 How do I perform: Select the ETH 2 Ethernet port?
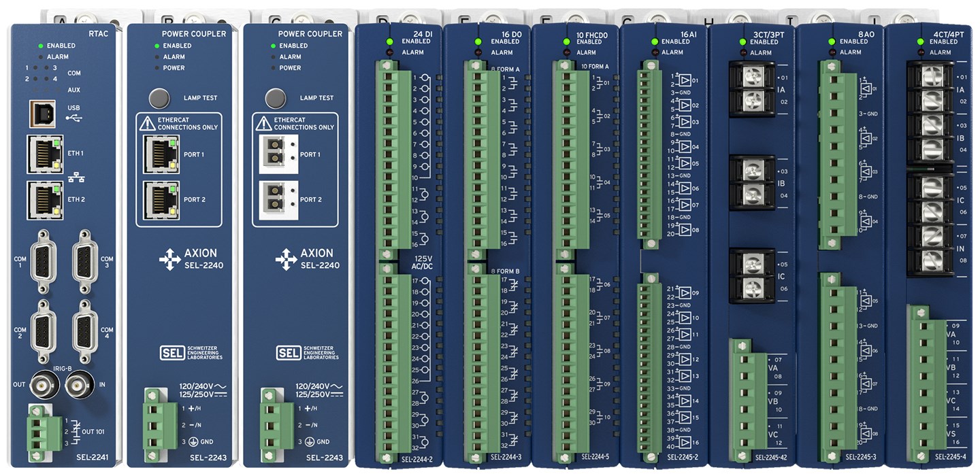(45, 200)
